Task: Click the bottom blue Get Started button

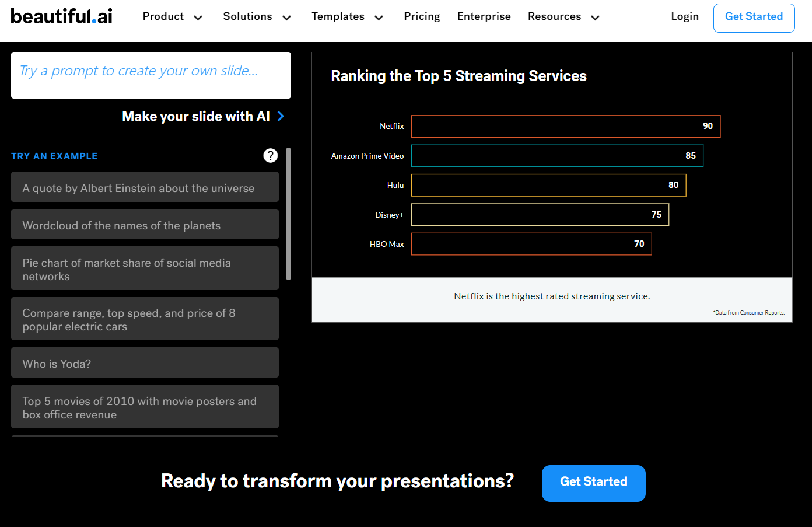Action: [x=594, y=483]
